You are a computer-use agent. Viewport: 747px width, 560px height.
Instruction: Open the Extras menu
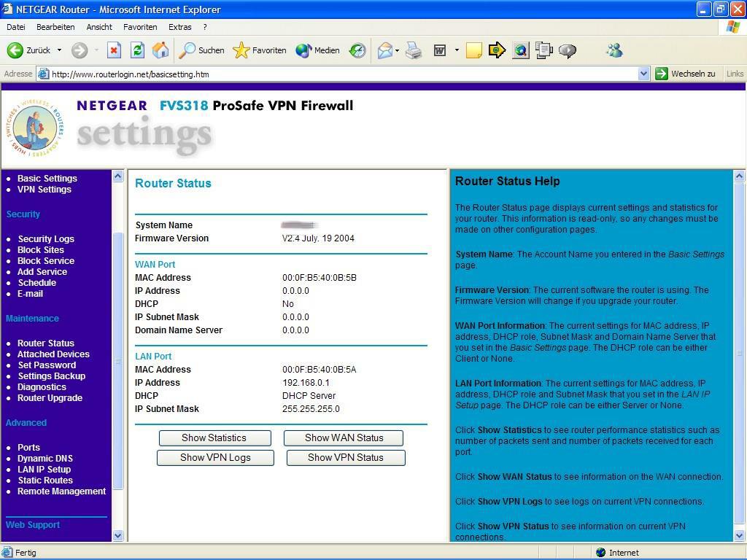(x=179, y=27)
